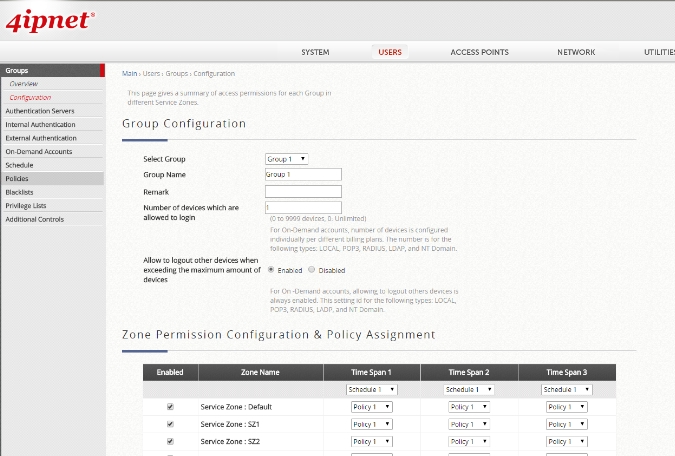Open the Overview link under Groups

[x=24, y=84]
